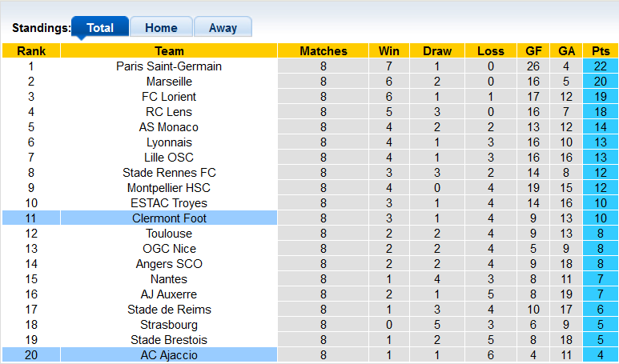
Task: Click the GF column header
Action: coord(534,51)
